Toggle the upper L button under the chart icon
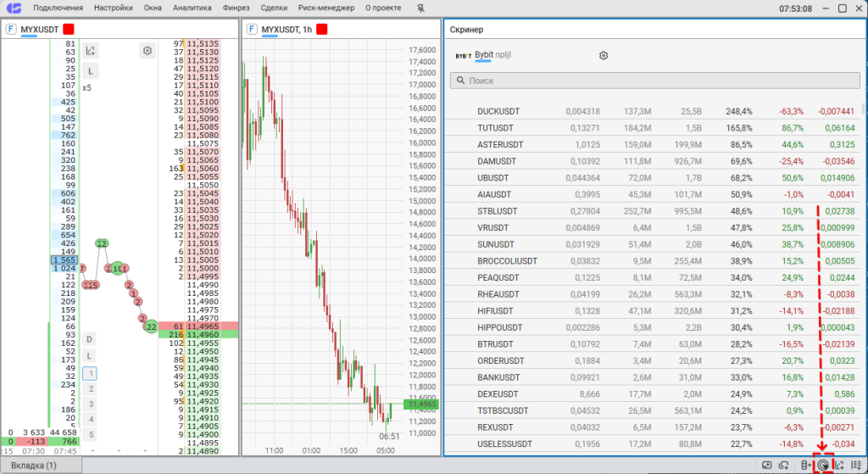The image size is (868, 474). [x=90, y=70]
